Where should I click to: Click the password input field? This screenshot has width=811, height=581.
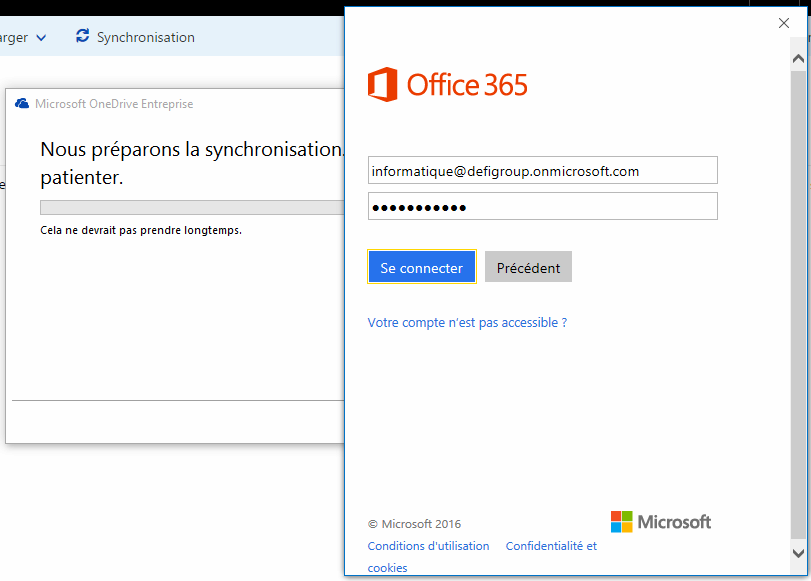point(543,206)
